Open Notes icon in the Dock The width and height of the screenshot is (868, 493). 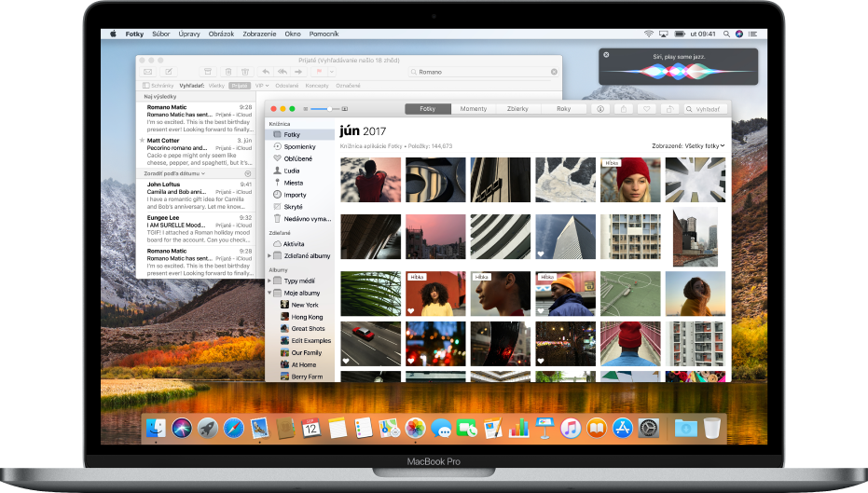[x=338, y=429]
